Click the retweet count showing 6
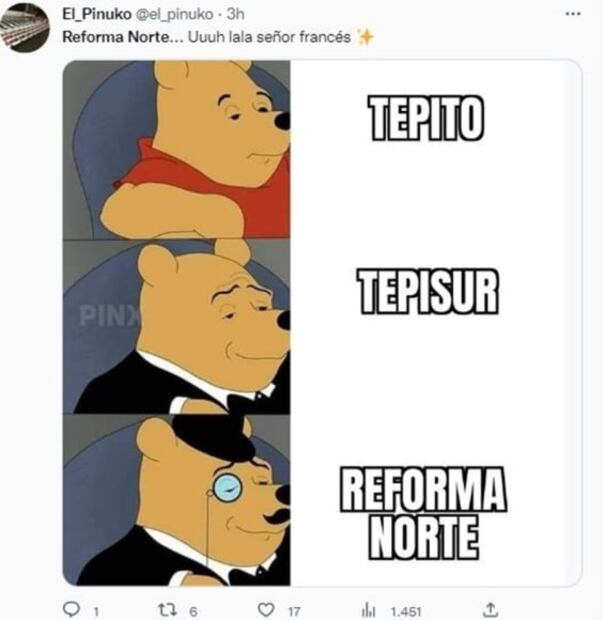Image resolution: width=606 pixels, height=620 pixels. click(x=193, y=611)
